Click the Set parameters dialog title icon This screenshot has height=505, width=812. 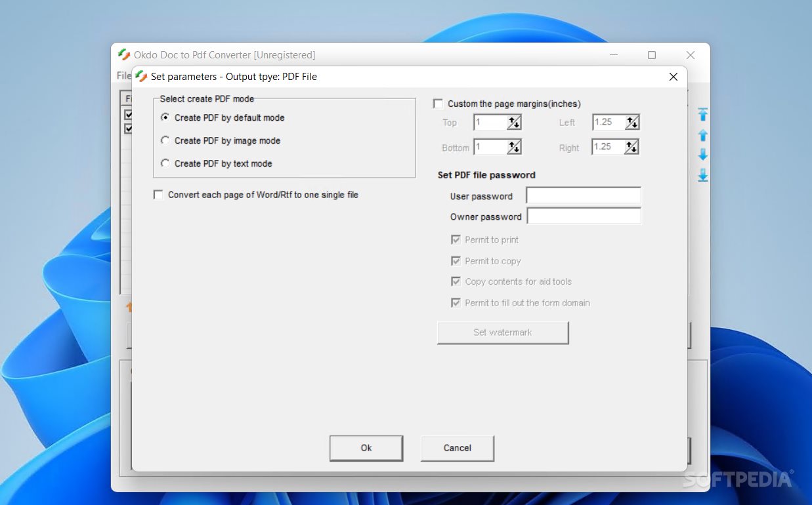142,76
